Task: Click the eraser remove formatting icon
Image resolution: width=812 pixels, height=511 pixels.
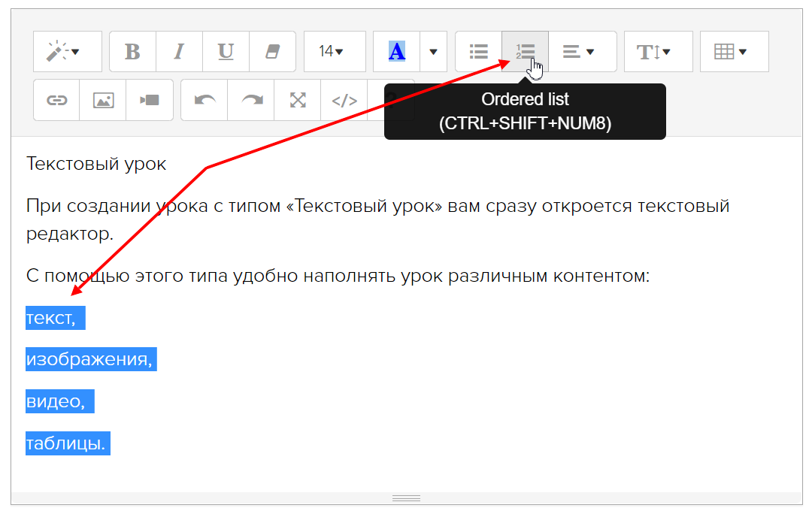Action: [272, 52]
